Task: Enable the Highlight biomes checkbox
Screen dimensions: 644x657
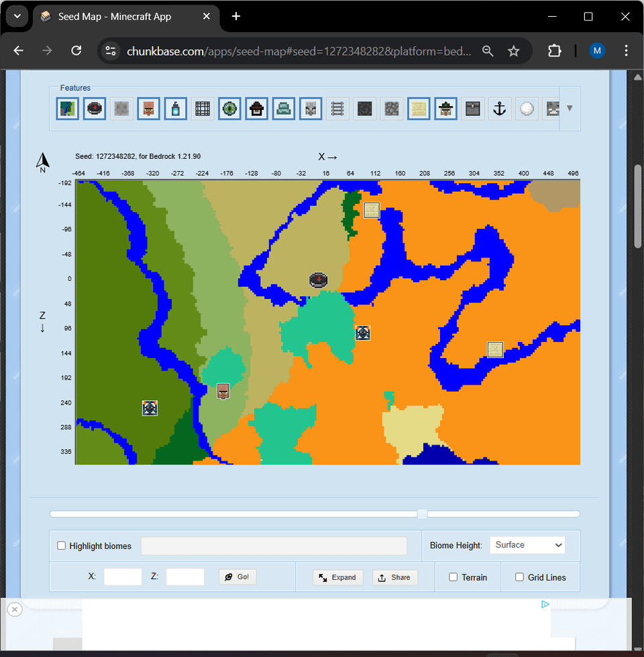Action: tap(62, 546)
